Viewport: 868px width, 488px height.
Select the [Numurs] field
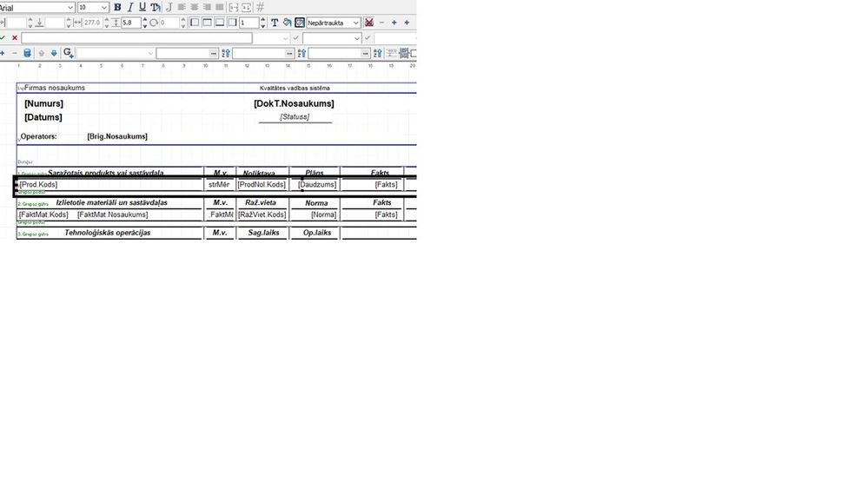tap(43, 103)
